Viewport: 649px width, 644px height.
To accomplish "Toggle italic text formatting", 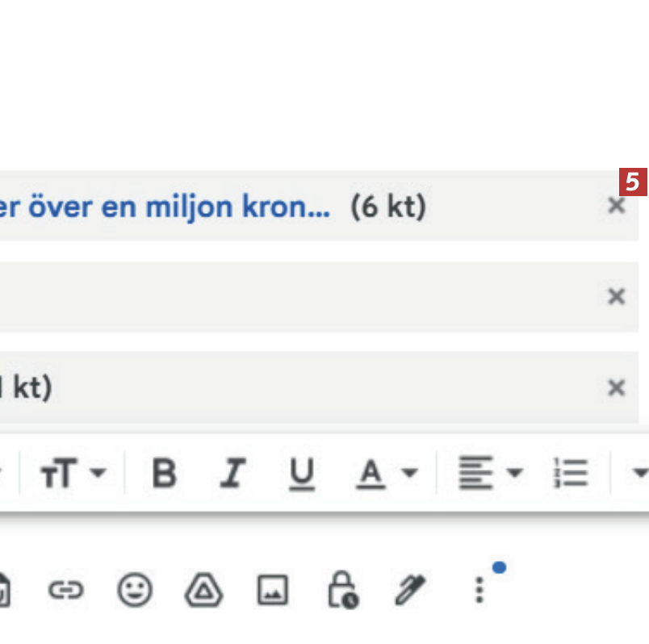I will point(232,473).
